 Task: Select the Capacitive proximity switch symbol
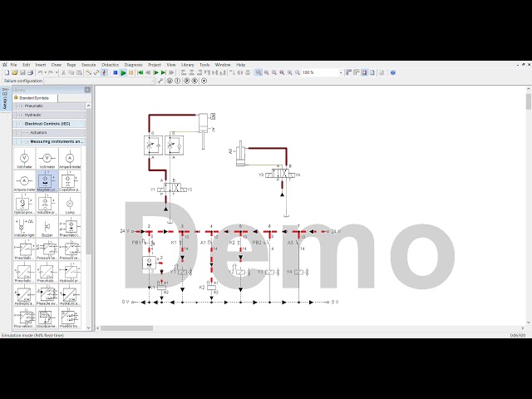(70, 181)
